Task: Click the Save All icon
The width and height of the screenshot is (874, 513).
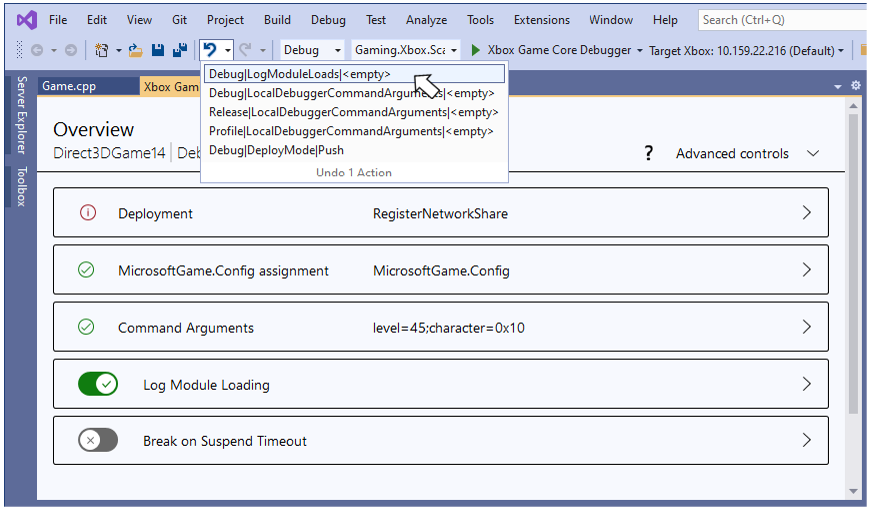Action: tap(179, 50)
